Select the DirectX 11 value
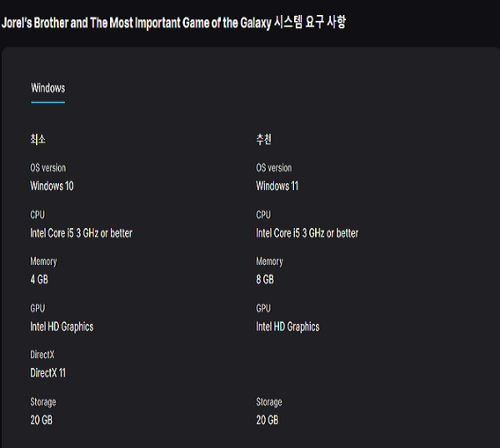The height and width of the screenshot is (448, 500). point(47,373)
